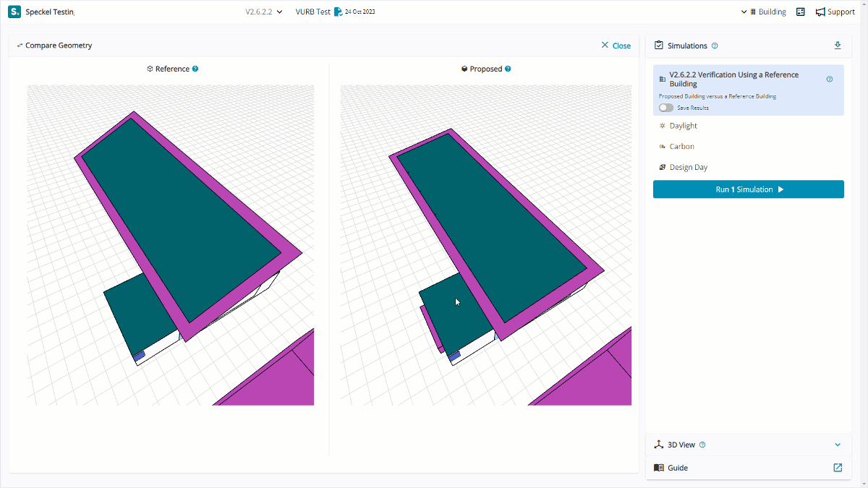The width and height of the screenshot is (868, 488).
Task: Click the dashboard icon beside Support
Action: (x=801, y=12)
